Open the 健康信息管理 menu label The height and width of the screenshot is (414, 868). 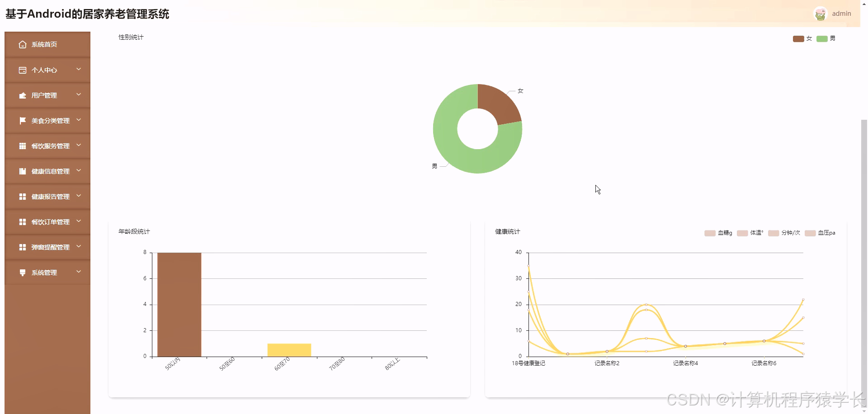(x=51, y=171)
